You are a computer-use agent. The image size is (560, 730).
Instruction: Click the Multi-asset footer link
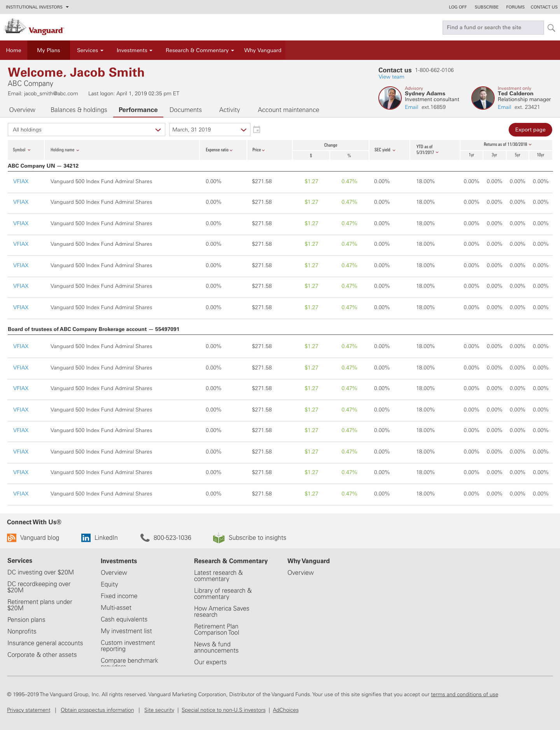point(116,607)
